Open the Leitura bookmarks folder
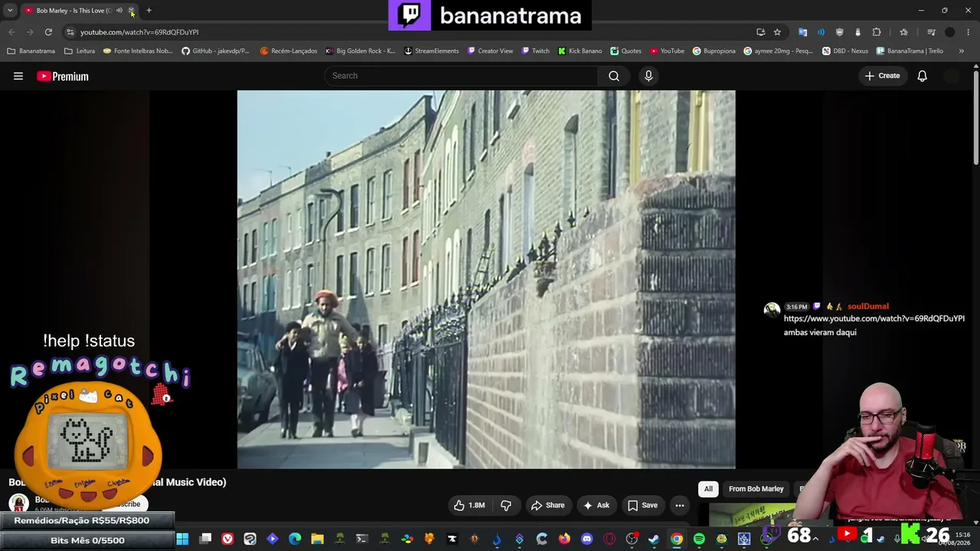This screenshot has width=980, height=551. point(80,51)
